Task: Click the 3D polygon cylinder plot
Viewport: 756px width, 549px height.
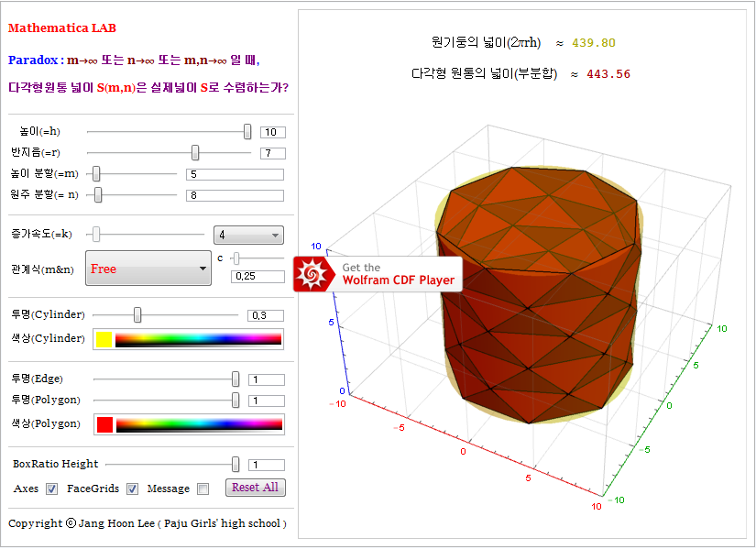Action: [539, 295]
